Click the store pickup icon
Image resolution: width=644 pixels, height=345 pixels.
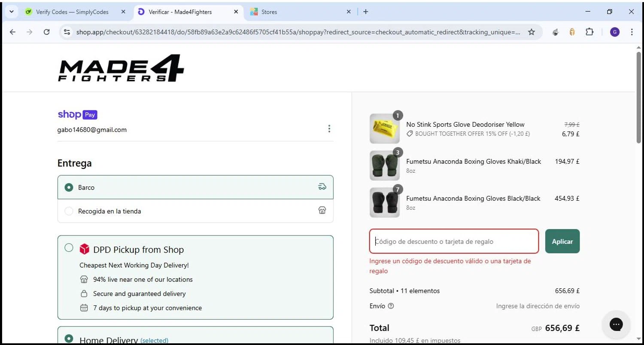[x=322, y=211]
